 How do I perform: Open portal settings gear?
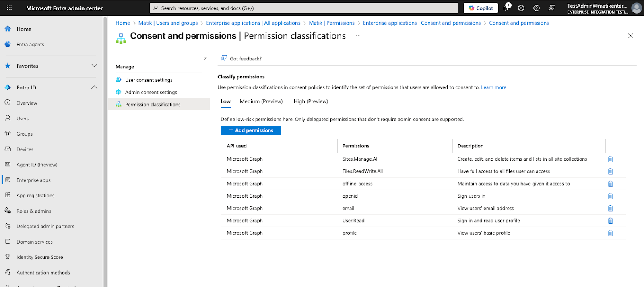point(521,8)
